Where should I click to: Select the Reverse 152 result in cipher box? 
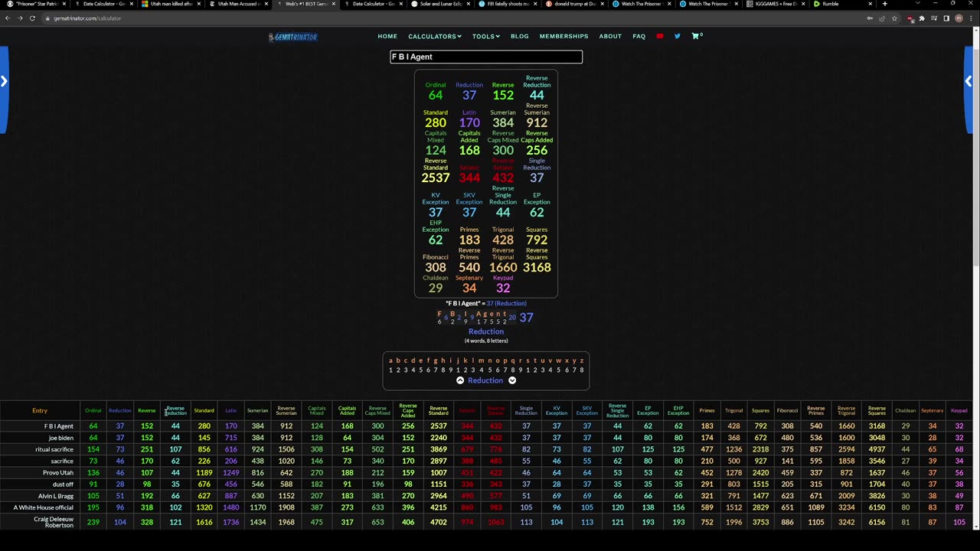coord(503,92)
